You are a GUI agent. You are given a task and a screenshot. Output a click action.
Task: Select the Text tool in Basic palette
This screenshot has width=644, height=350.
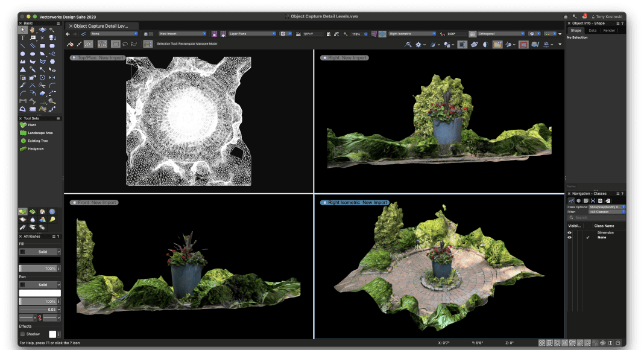coord(23,37)
